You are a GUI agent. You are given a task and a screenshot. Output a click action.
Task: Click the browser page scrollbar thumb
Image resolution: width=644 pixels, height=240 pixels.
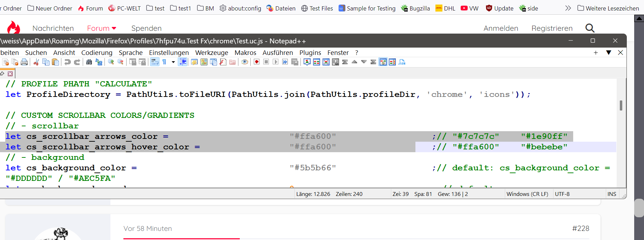point(639,208)
